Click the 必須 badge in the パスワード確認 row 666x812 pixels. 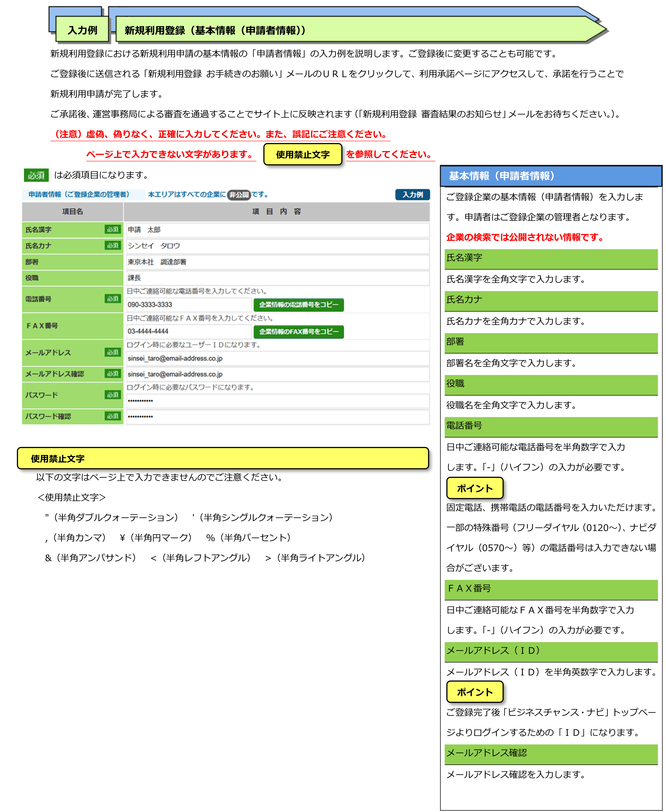113,417
